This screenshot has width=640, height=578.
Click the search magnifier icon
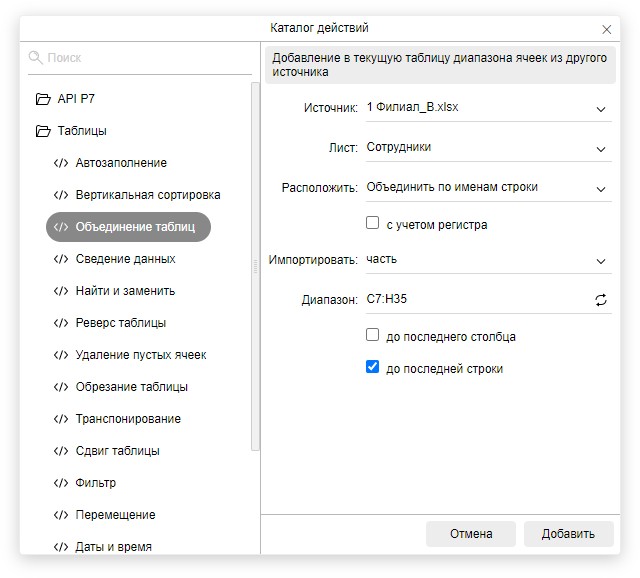pos(36,58)
